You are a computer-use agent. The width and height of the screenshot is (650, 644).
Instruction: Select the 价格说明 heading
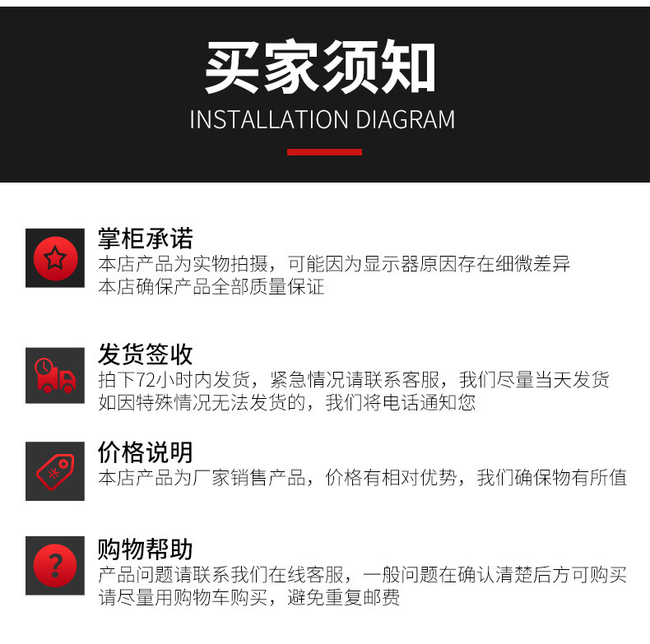(x=146, y=452)
